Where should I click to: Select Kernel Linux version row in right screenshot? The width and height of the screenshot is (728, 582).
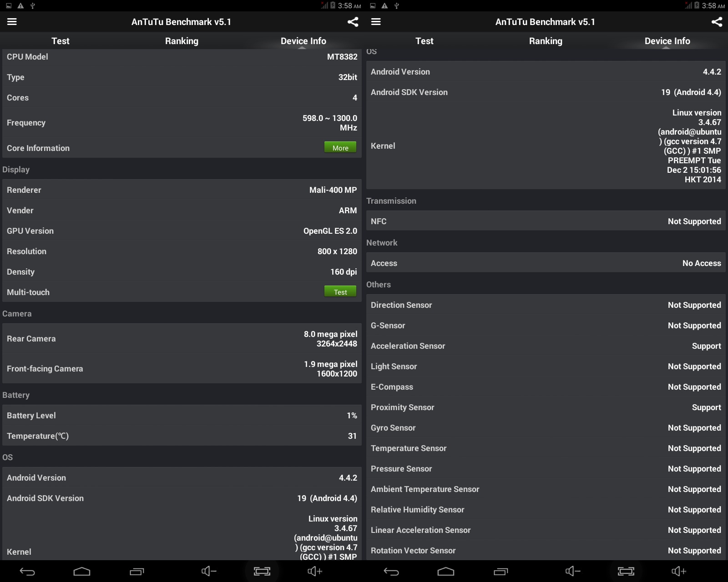[x=546, y=146]
